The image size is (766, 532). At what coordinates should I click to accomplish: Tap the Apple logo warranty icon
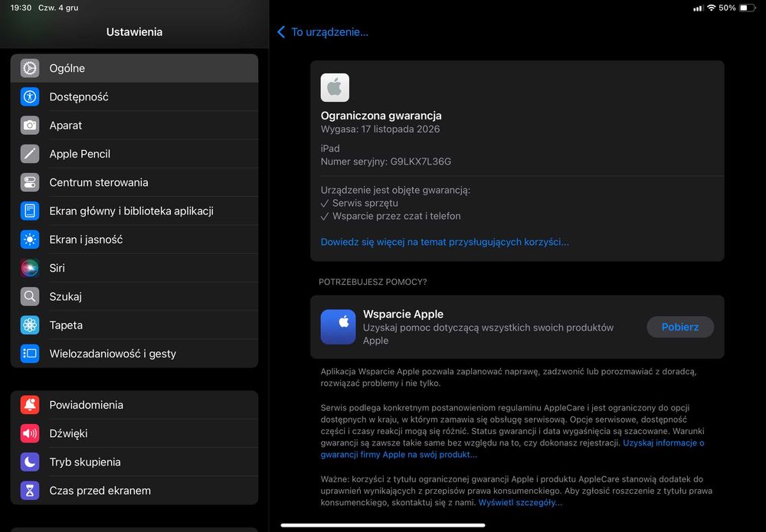(x=335, y=88)
